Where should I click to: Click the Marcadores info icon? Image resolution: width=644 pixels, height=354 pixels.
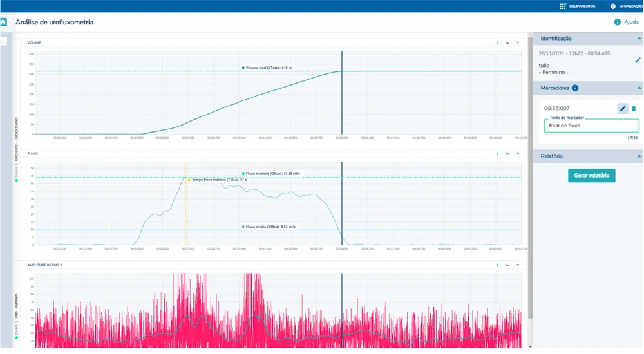[x=575, y=88]
